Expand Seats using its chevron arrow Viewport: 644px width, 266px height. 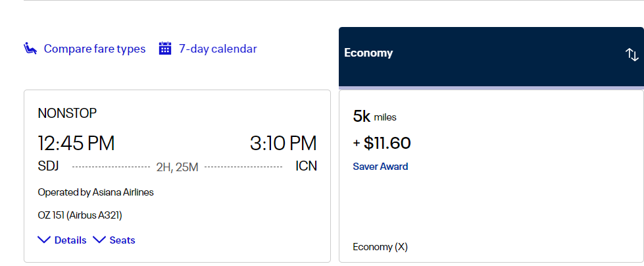tap(99, 240)
